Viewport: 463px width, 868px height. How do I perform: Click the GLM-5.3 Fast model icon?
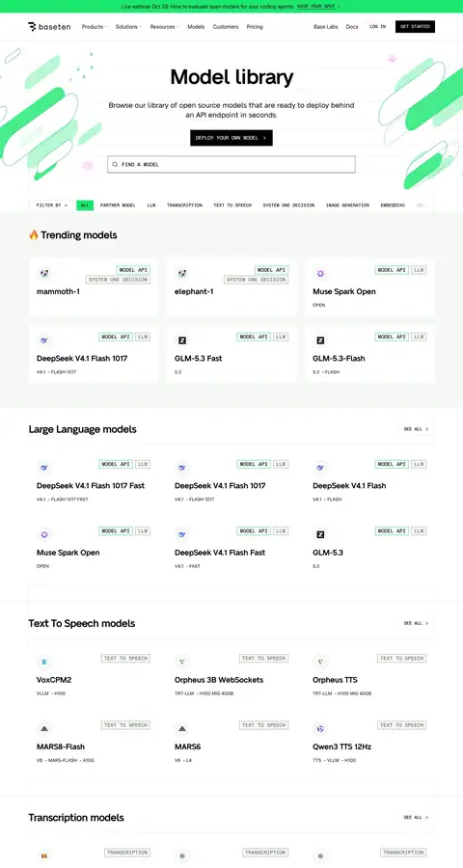[x=182, y=340]
